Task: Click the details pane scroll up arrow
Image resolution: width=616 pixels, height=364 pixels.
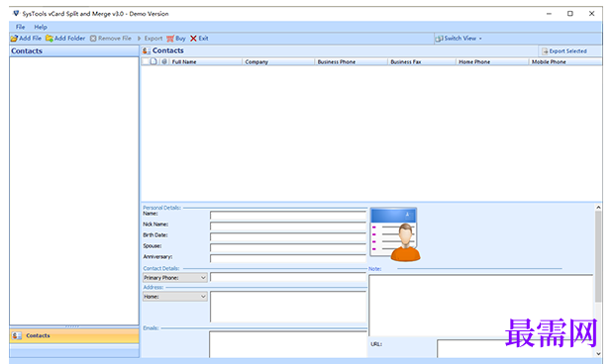Action: pyautogui.click(x=598, y=207)
